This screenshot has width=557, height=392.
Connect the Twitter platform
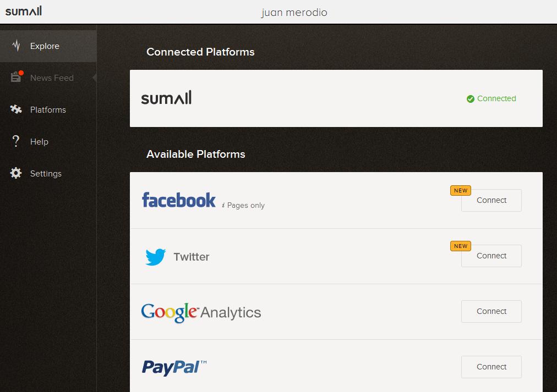pyautogui.click(x=492, y=256)
